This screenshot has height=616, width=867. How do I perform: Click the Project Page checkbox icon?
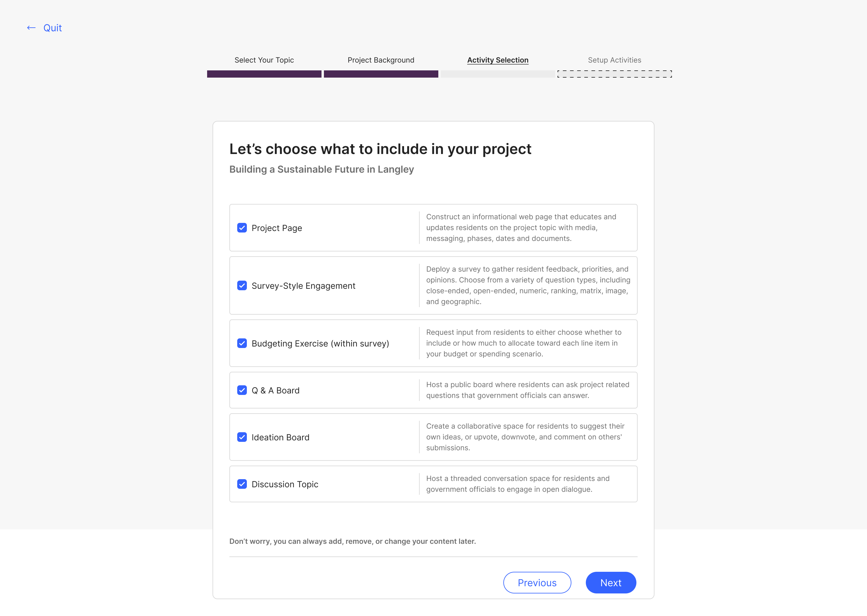[x=243, y=227]
